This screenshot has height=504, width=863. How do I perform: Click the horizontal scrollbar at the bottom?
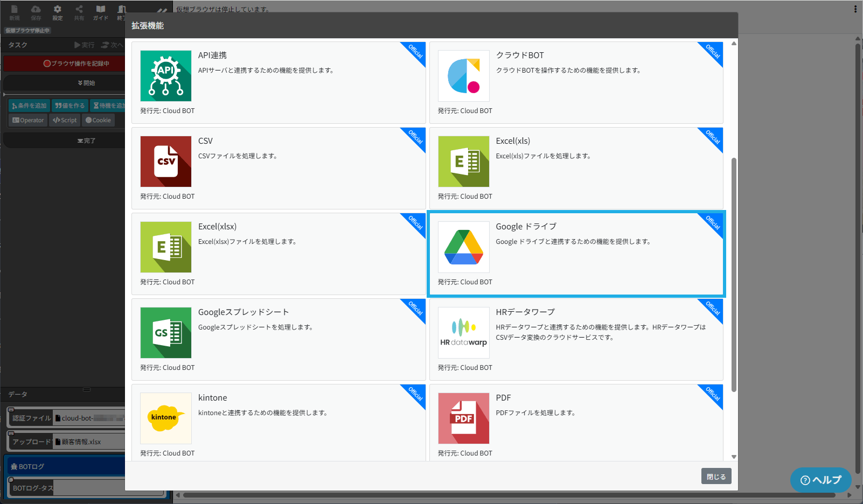509,495
